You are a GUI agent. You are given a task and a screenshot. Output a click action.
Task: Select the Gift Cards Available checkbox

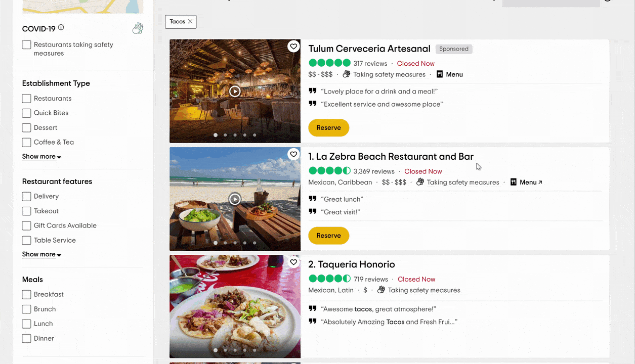(x=26, y=225)
